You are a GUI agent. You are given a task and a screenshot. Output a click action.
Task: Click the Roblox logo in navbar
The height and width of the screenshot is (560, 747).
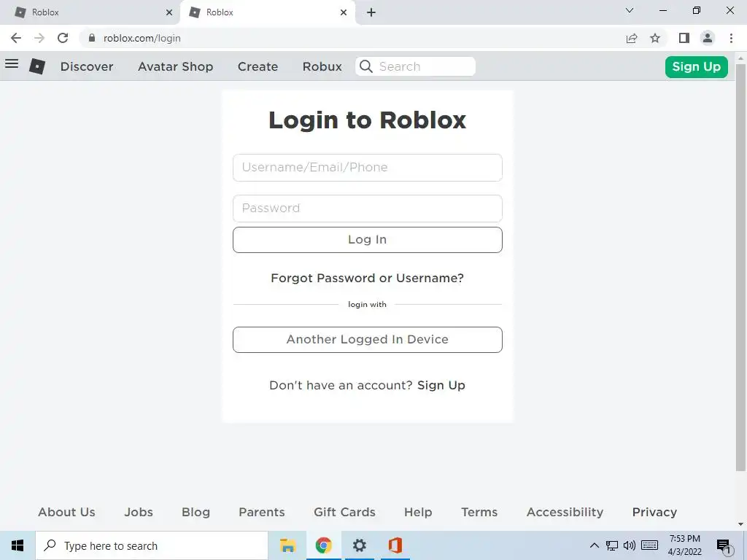[37, 66]
